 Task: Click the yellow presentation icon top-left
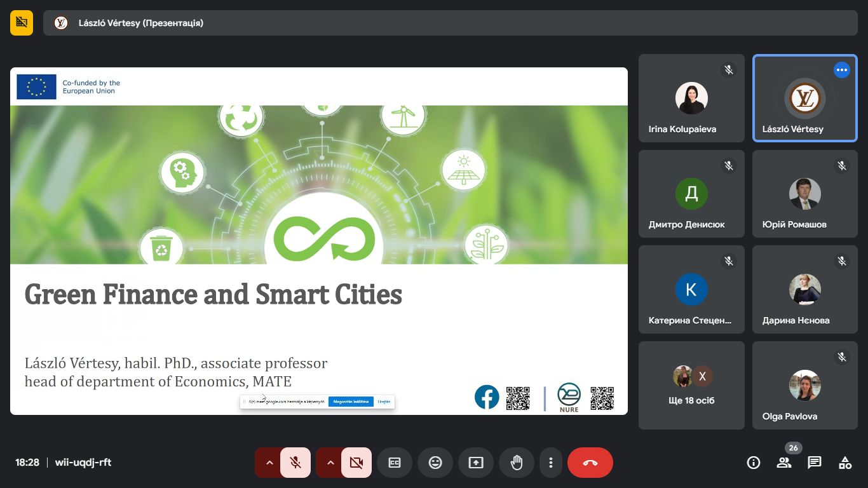tap(22, 23)
